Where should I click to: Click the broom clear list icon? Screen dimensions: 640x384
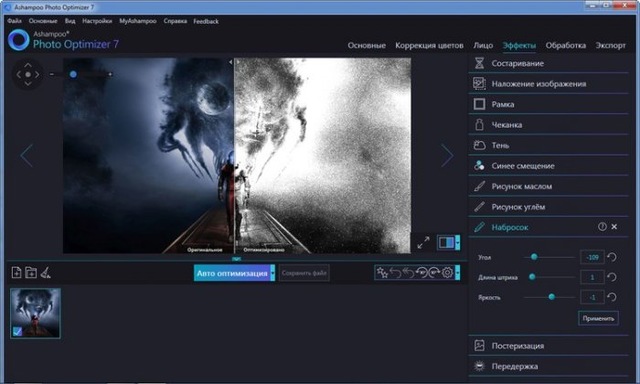click(45, 273)
